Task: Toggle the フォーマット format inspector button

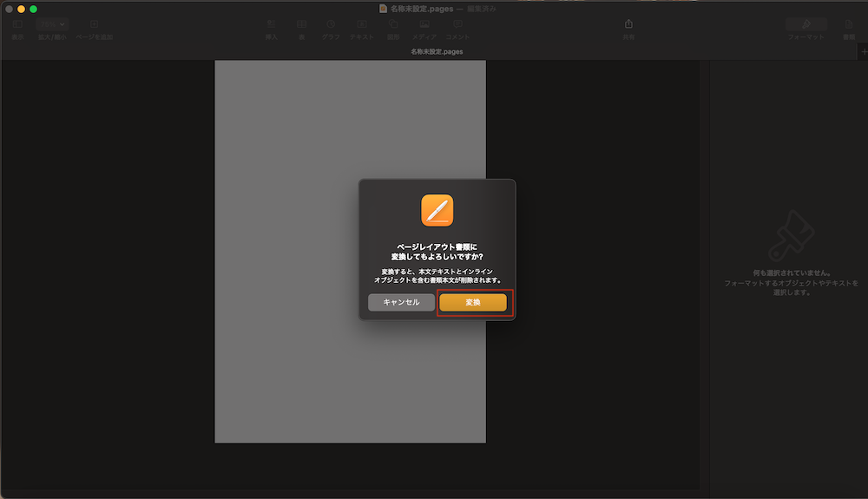Action: click(x=806, y=24)
